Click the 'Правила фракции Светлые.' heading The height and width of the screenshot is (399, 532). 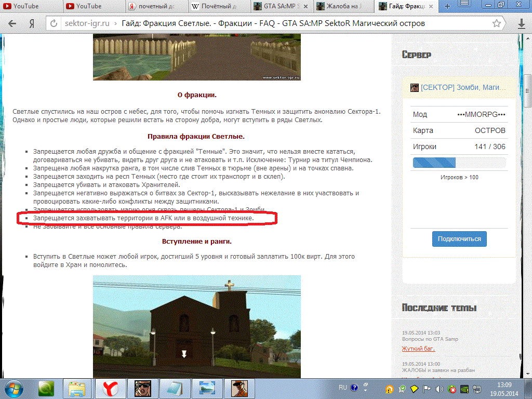196,137
